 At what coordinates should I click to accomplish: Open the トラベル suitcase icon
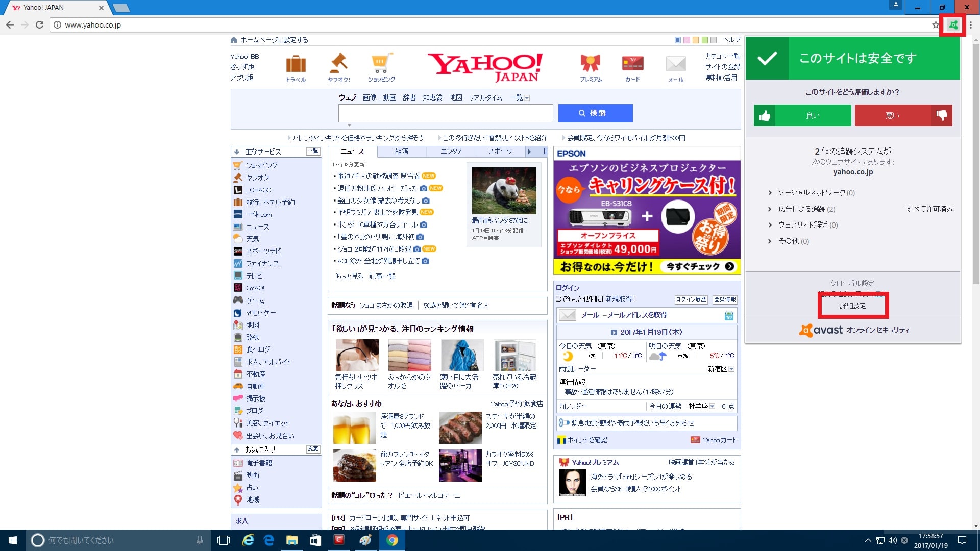[296, 64]
